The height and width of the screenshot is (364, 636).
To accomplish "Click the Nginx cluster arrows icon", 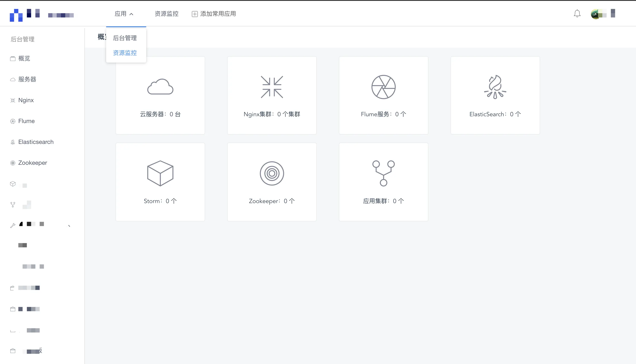I will coord(272,87).
